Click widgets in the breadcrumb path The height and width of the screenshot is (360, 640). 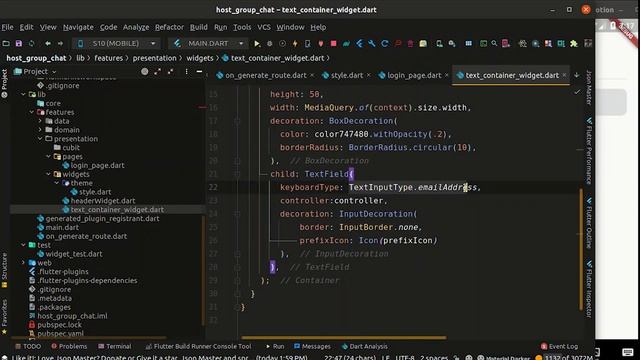[x=200, y=58]
